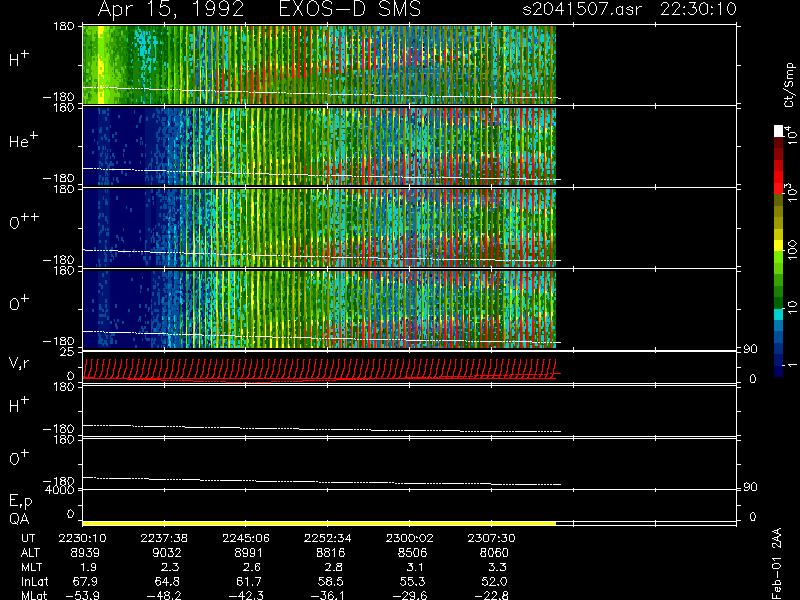Image resolution: width=800 pixels, height=600 pixels.
Task: Click the white top of the color bar
Action: tap(779, 131)
